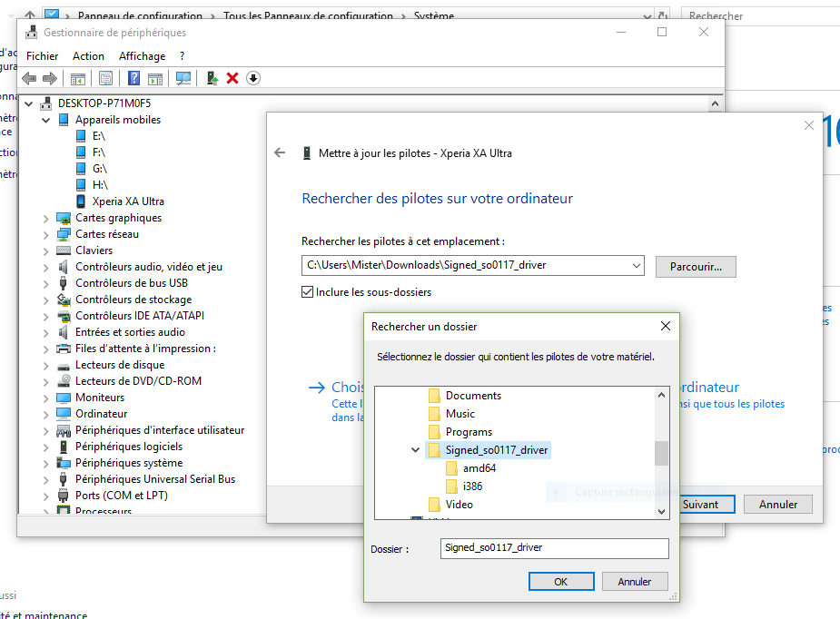Select the Video folder
The image size is (840, 619).
point(460,505)
